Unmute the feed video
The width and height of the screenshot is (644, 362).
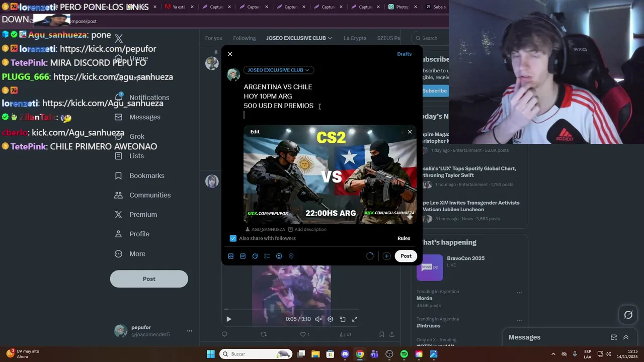(318, 319)
